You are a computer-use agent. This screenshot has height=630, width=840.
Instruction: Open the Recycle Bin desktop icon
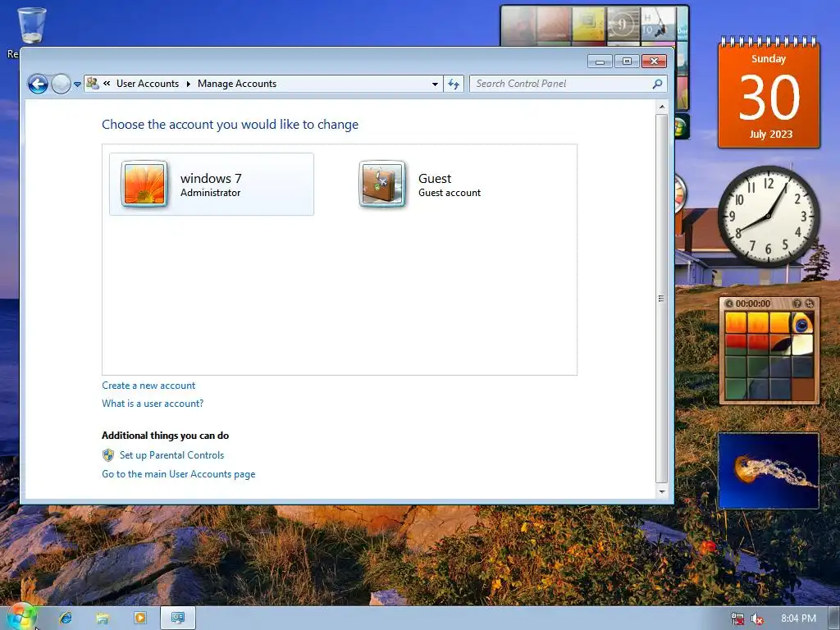point(32,27)
